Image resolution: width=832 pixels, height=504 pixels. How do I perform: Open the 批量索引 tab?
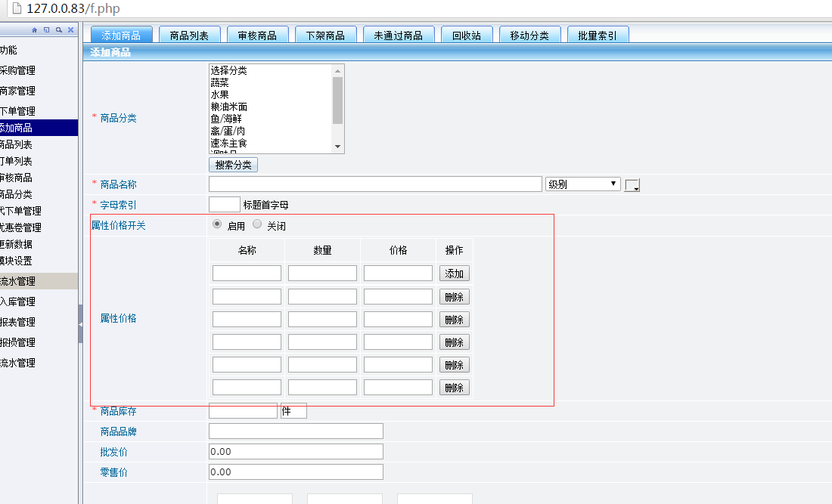pos(598,35)
